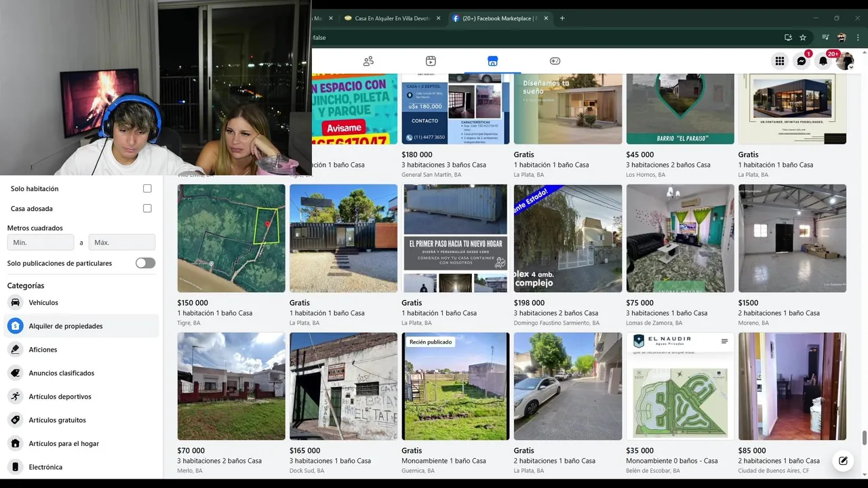
Task: Click the "Categorías" heading
Action: point(26,286)
